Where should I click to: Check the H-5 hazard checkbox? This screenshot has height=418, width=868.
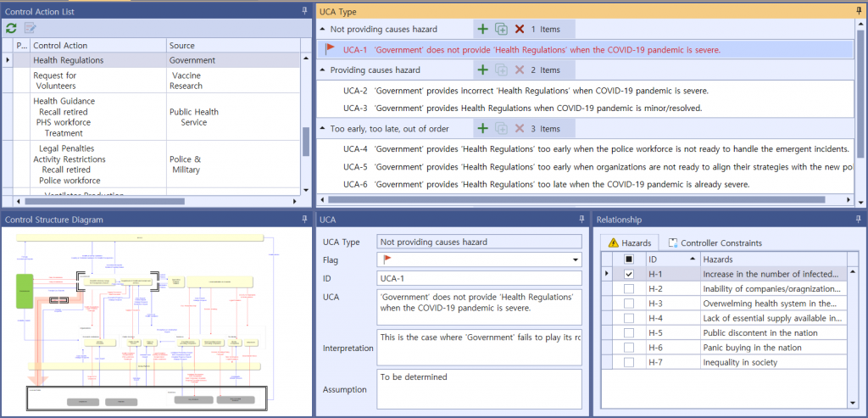pyautogui.click(x=628, y=332)
